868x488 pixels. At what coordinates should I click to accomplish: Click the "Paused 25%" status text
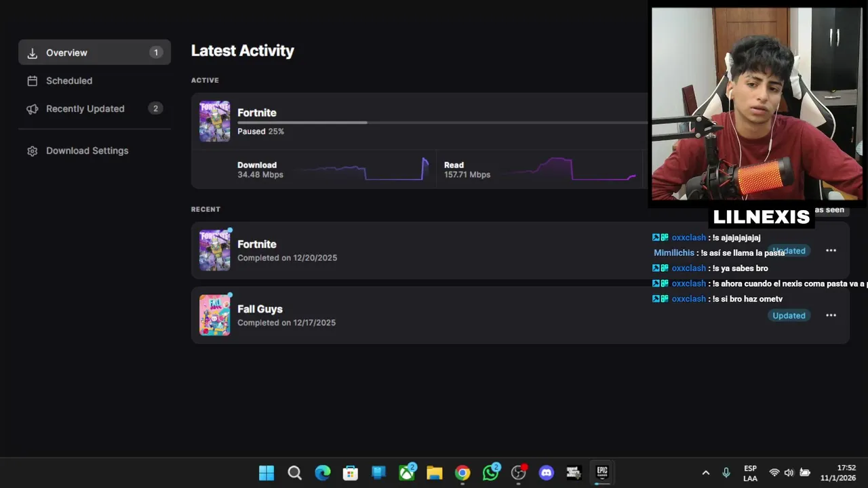point(260,131)
